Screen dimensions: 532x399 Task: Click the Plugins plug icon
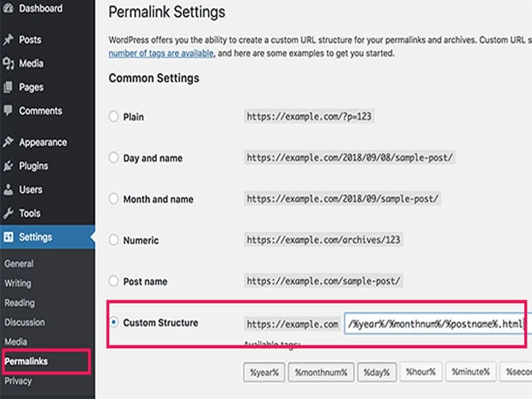tap(8, 166)
